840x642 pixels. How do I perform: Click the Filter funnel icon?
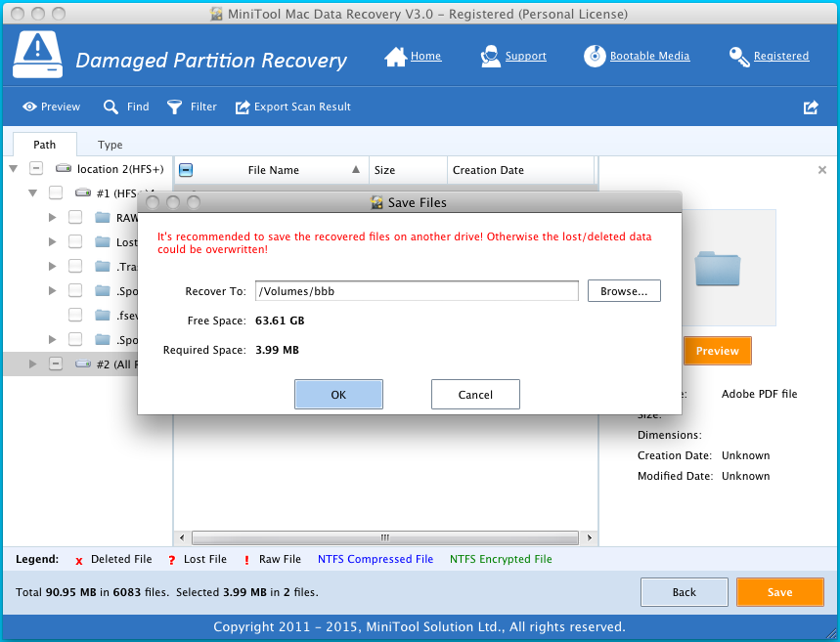175,107
